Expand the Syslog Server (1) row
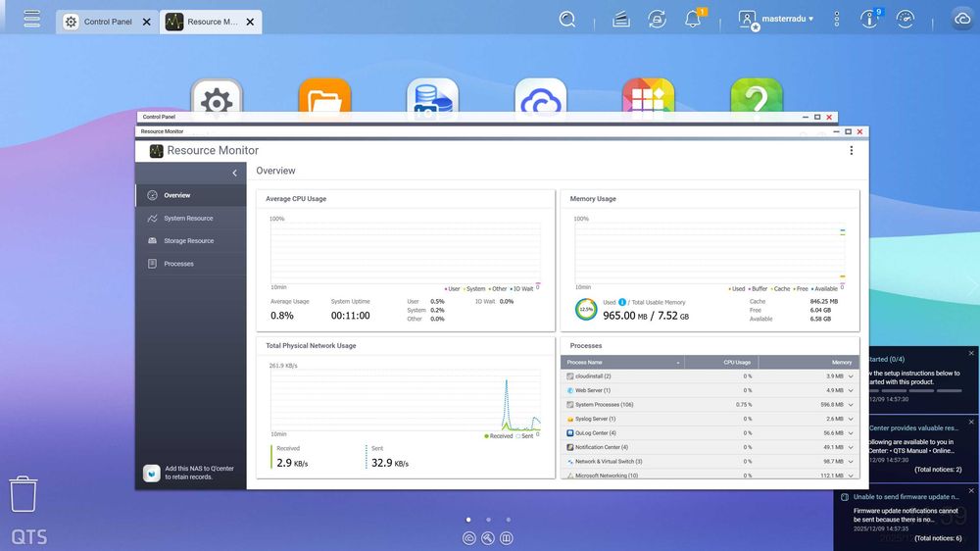This screenshot has height=551, width=980. [x=851, y=419]
